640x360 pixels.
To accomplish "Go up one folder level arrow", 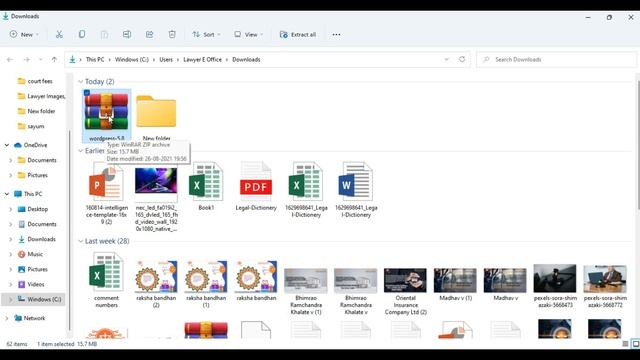I will click(54, 60).
